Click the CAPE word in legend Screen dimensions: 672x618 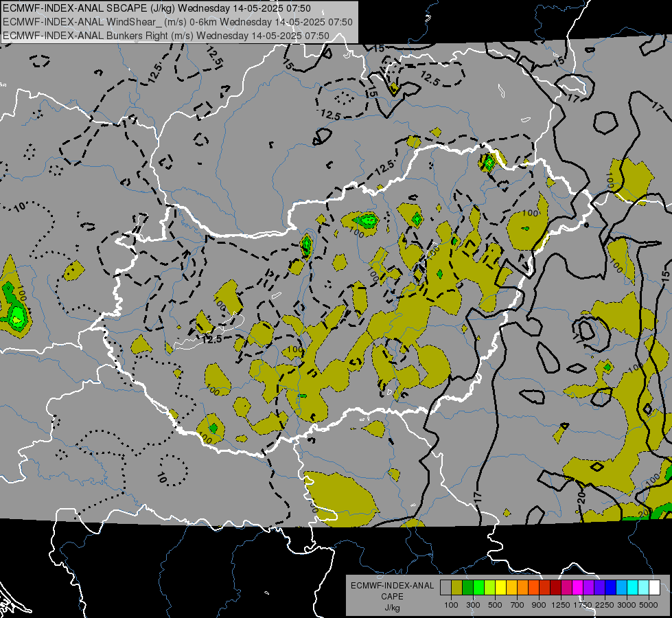392,597
